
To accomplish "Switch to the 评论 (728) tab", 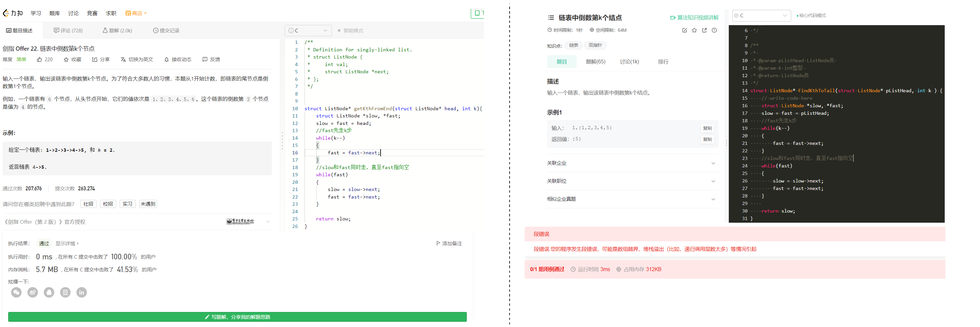I will [x=68, y=30].
